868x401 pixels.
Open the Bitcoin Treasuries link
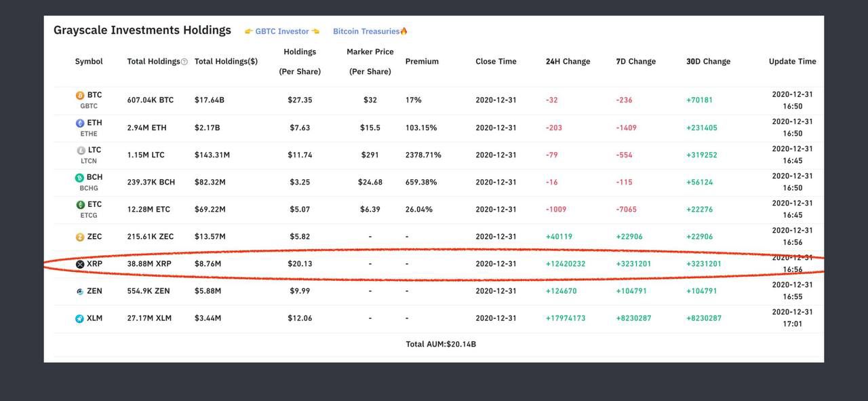(370, 31)
